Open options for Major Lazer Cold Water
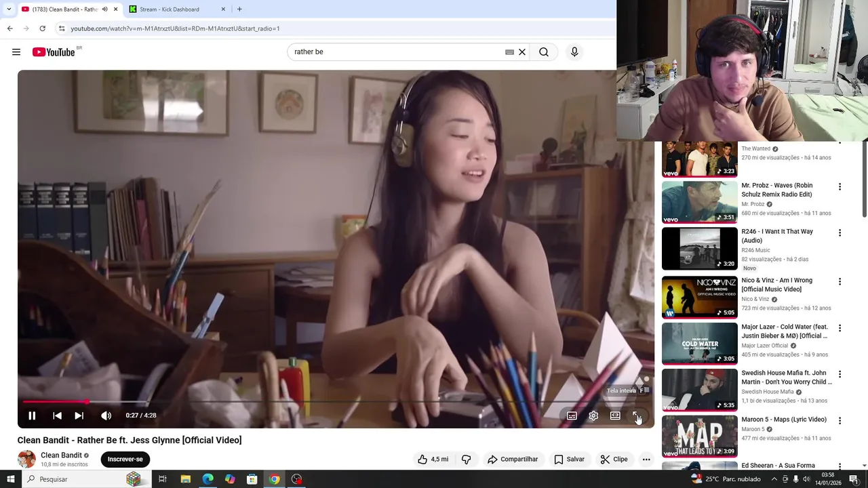 pyautogui.click(x=840, y=328)
